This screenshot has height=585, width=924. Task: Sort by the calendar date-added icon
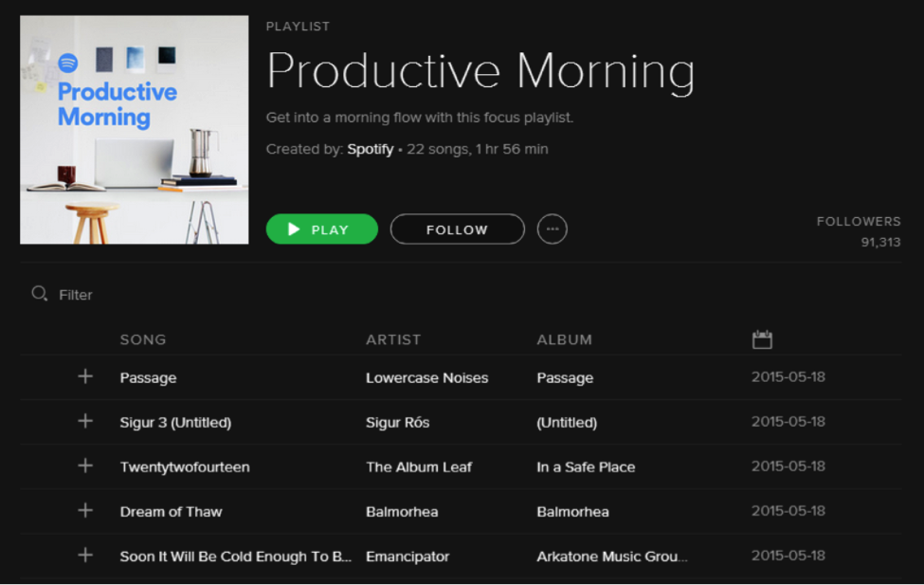762,339
